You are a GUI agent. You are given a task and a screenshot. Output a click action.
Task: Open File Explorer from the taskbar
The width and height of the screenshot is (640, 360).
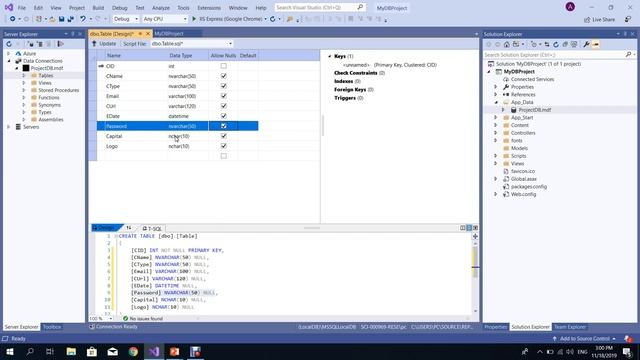[71, 351]
